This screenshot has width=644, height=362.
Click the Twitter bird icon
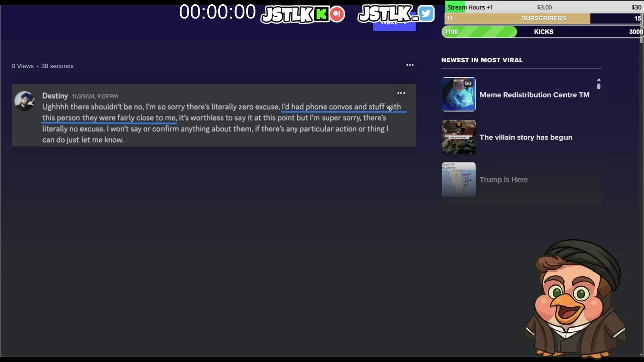426,14
